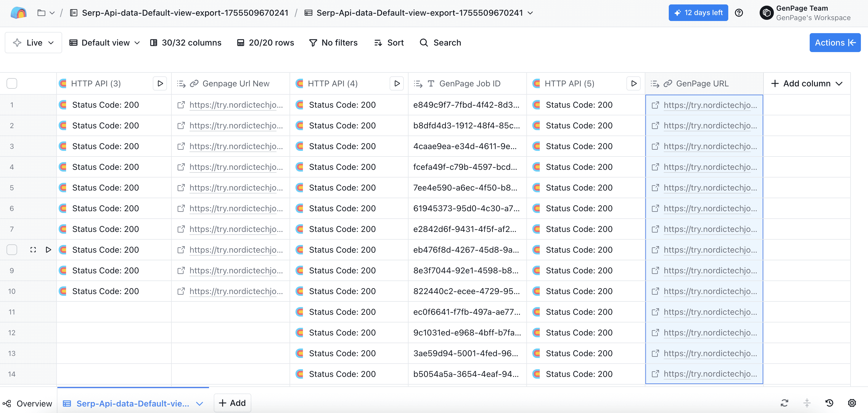
Task: Run the HTTP API (3) column
Action: 160,83
